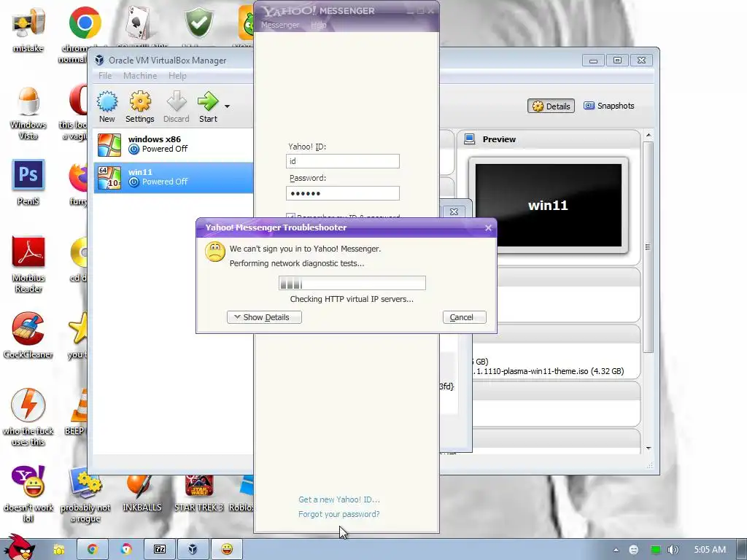The width and height of the screenshot is (747, 560).
Task: Select the 'win11' virtual machine
Action: [174, 177]
